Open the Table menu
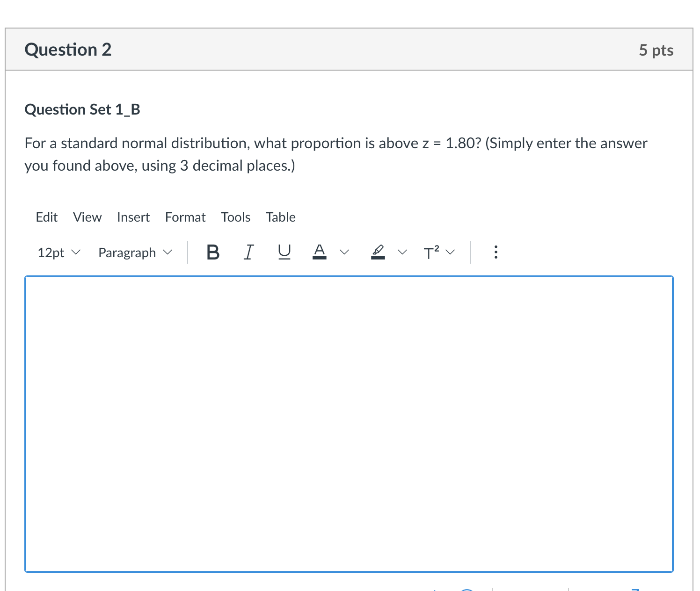This screenshot has width=700, height=591. tap(280, 217)
